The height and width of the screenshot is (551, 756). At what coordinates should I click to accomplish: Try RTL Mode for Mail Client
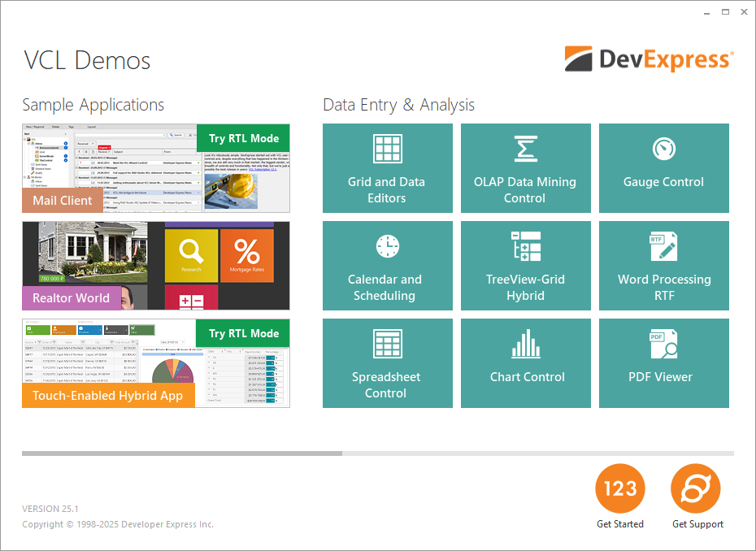point(243,138)
